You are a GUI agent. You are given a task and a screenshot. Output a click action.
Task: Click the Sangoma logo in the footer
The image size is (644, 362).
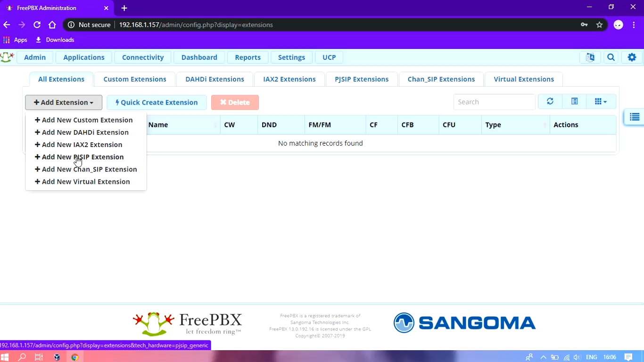click(x=464, y=323)
